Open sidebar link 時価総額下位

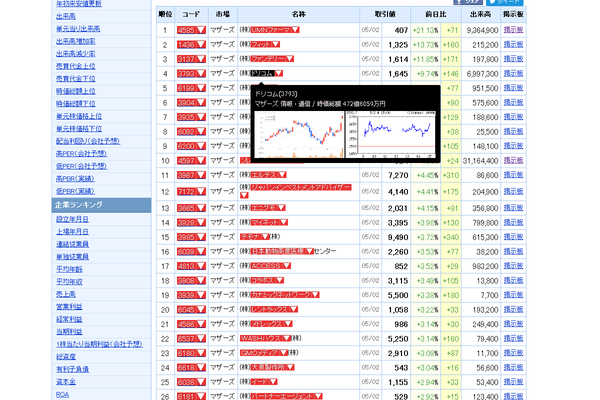tap(75, 104)
